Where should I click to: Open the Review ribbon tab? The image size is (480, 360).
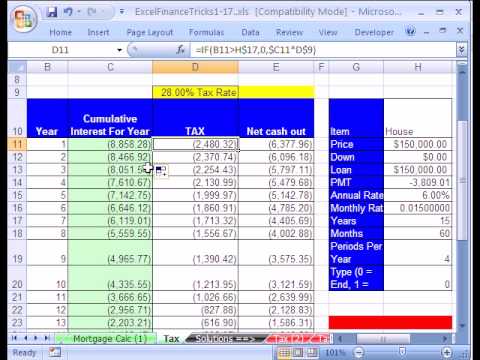pyautogui.click(x=289, y=32)
